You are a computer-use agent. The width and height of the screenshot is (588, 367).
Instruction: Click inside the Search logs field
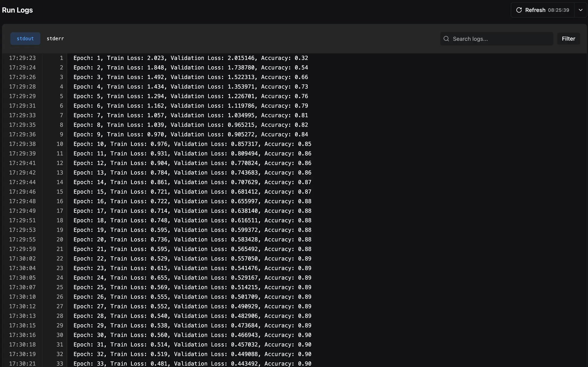(x=496, y=39)
